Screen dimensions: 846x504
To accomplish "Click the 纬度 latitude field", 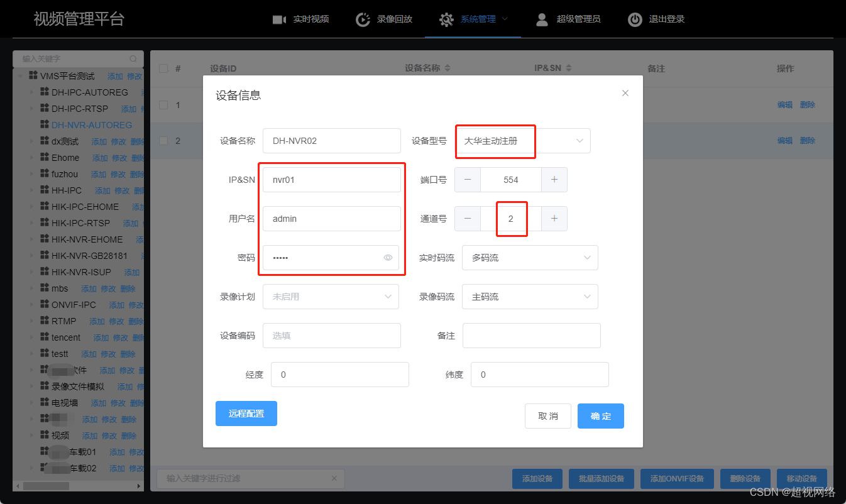I will [x=540, y=375].
